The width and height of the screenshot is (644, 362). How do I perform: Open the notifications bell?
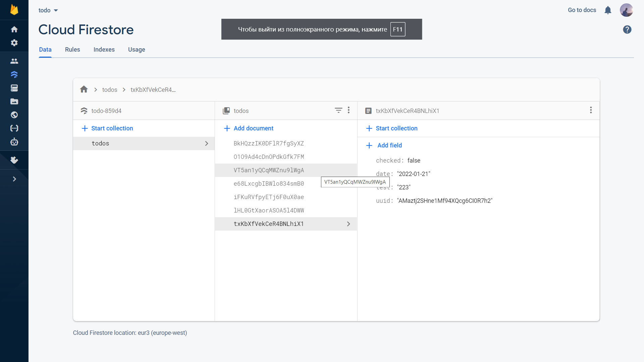point(608,10)
